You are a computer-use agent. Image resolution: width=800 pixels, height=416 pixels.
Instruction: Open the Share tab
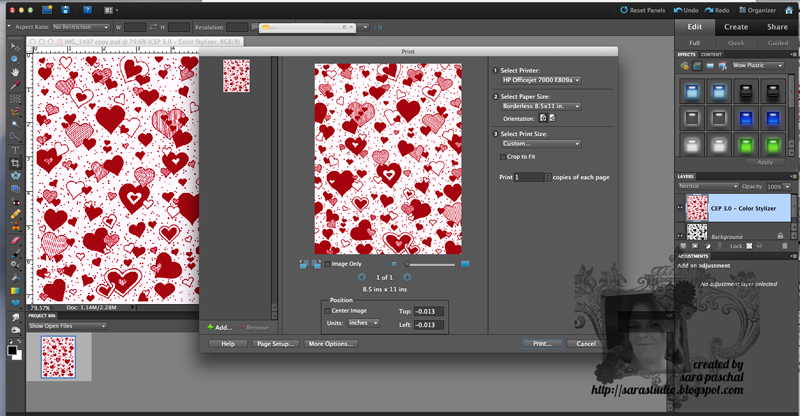pos(777,27)
